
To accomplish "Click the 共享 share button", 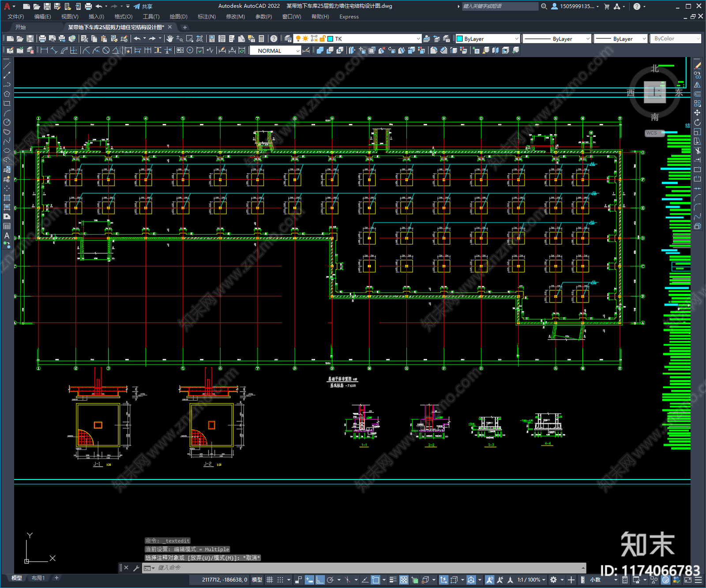I will click(x=143, y=6).
